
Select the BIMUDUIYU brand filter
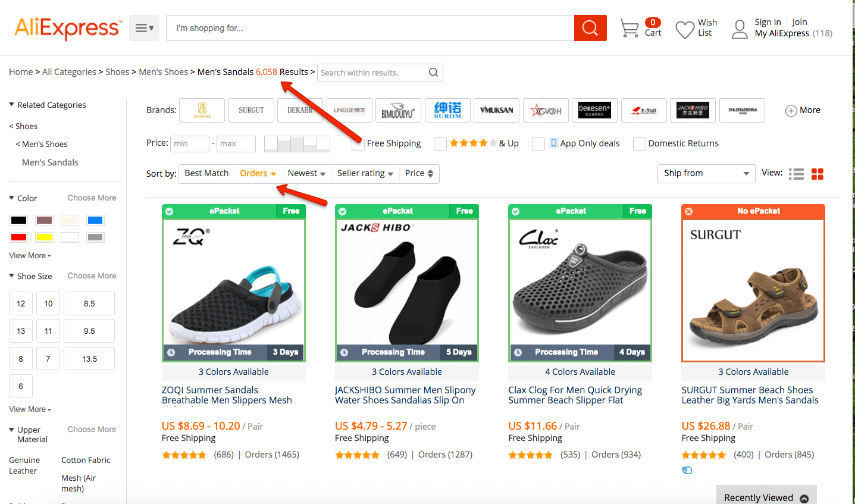398,111
